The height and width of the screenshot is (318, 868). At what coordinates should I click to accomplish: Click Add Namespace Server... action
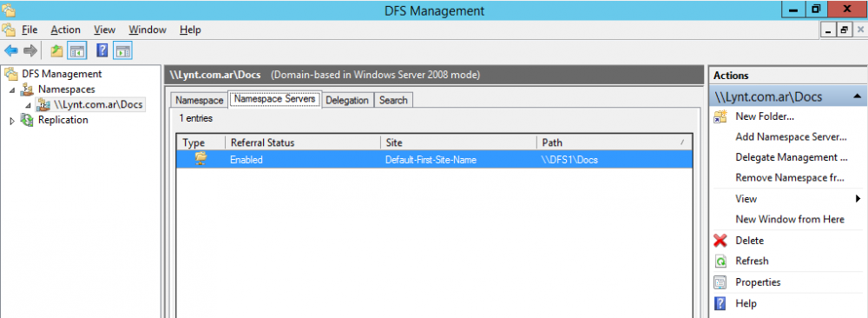click(x=792, y=136)
